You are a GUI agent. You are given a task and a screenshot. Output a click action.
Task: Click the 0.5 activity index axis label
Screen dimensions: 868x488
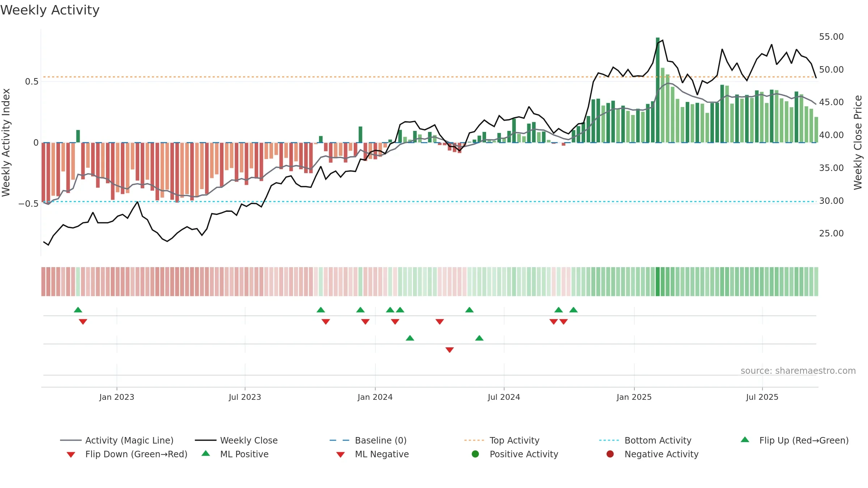pyautogui.click(x=31, y=82)
